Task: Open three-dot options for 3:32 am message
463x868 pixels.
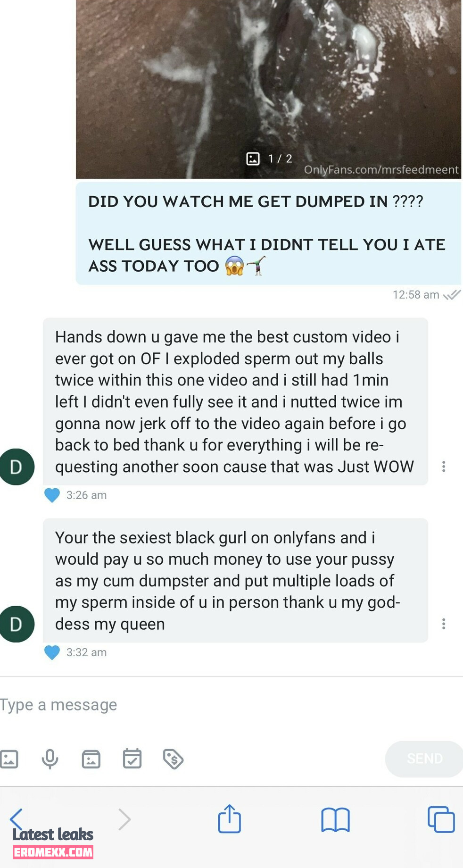Action: 444,624
